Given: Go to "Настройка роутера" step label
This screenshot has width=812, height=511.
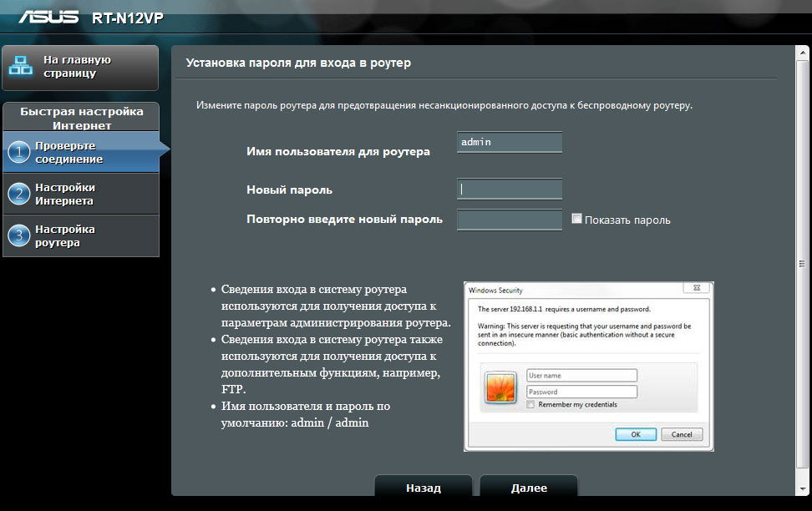Looking at the screenshot, I should point(64,235).
